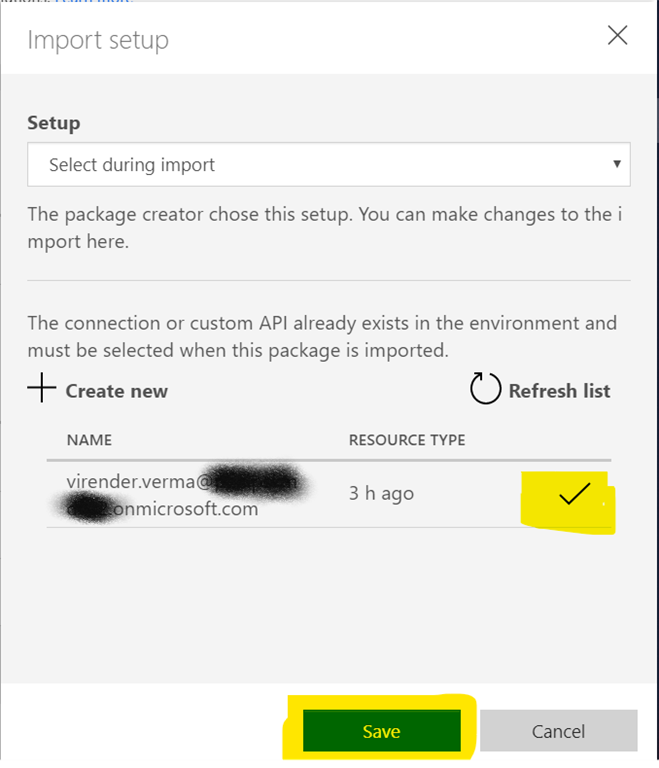Click the RESOURCE TYPE column header
This screenshot has height=768, width=659.
pyautogui.click(x=406, y=440)
